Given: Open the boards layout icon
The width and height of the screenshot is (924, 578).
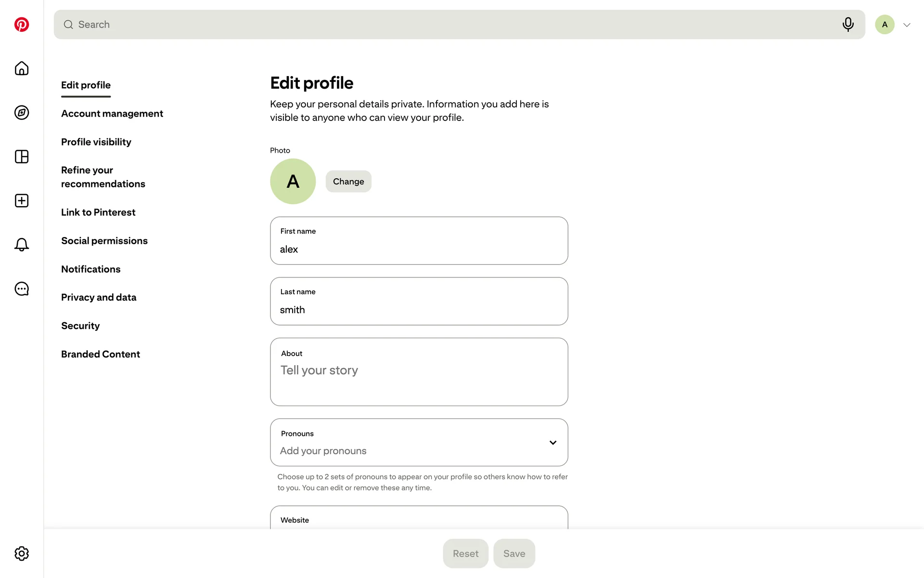Looking at the screenshot, I should (x=22, y=157).
